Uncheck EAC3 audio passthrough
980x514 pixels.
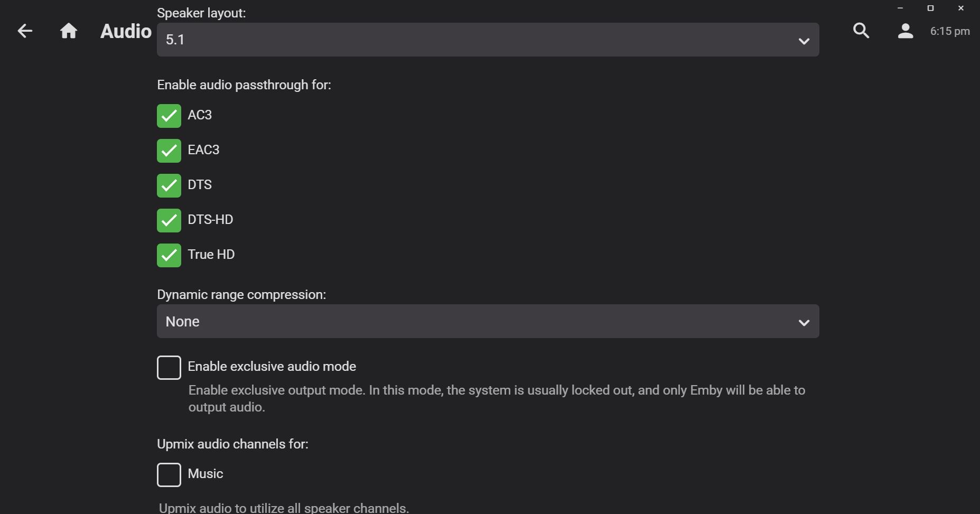pyautogui.click(x=169, y=151)
